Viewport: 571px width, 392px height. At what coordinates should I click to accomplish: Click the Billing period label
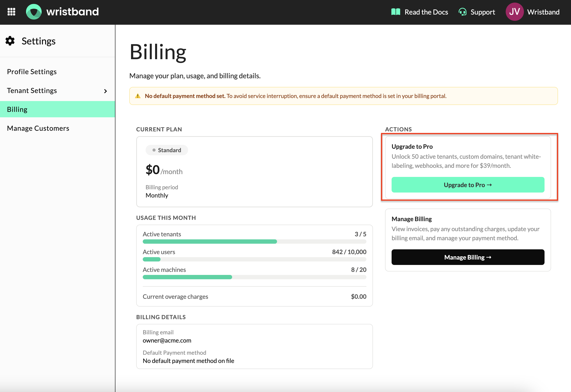(x=162, y=187)
